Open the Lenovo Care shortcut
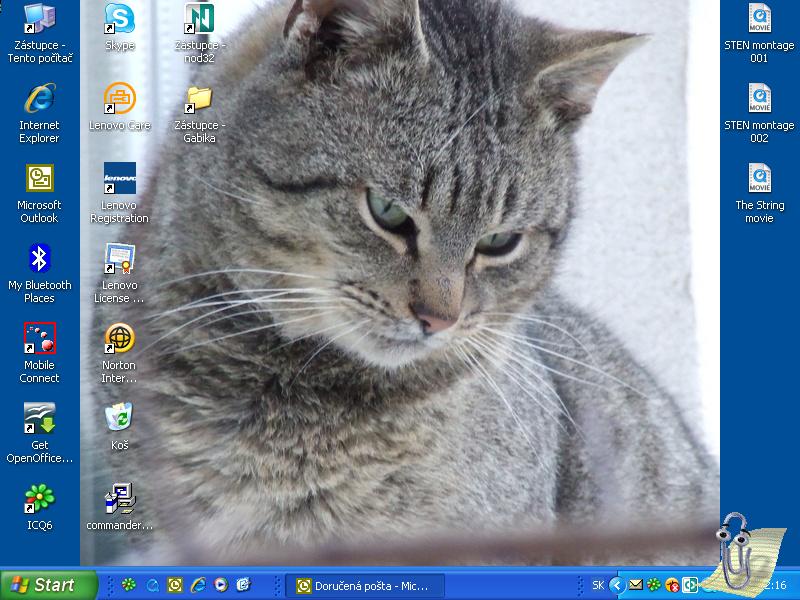800x600 pixels. click(x=119, y=99)
